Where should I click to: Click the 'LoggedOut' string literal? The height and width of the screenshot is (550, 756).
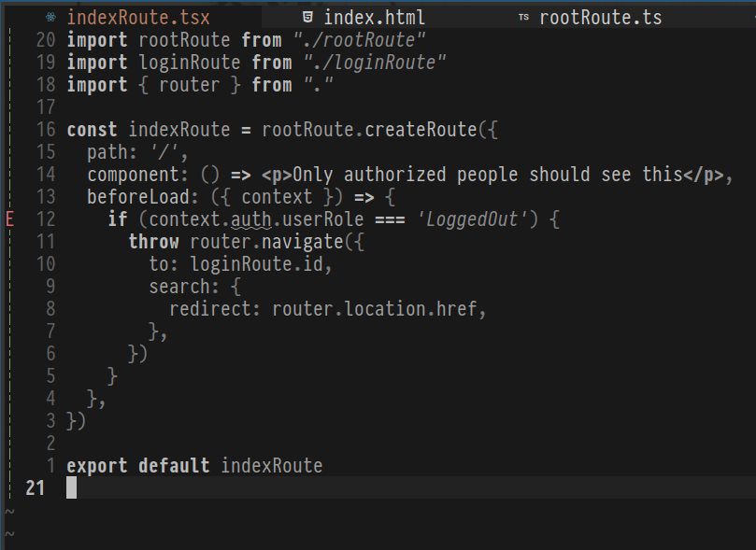(x=472, y=219)
